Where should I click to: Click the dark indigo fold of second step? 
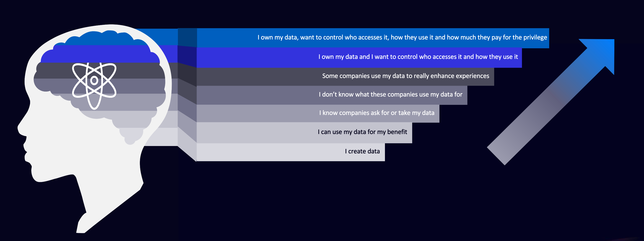187,56
